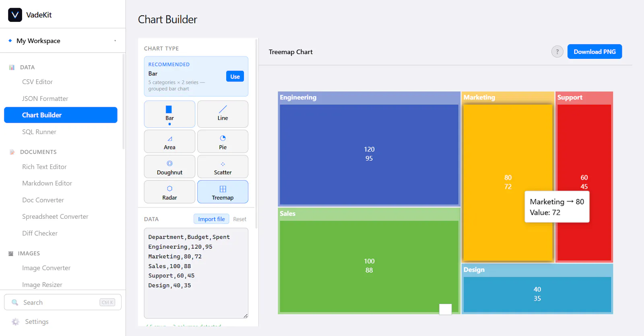Click the help question mark icon
Screen dimensions: 644x336
[557, 52]
